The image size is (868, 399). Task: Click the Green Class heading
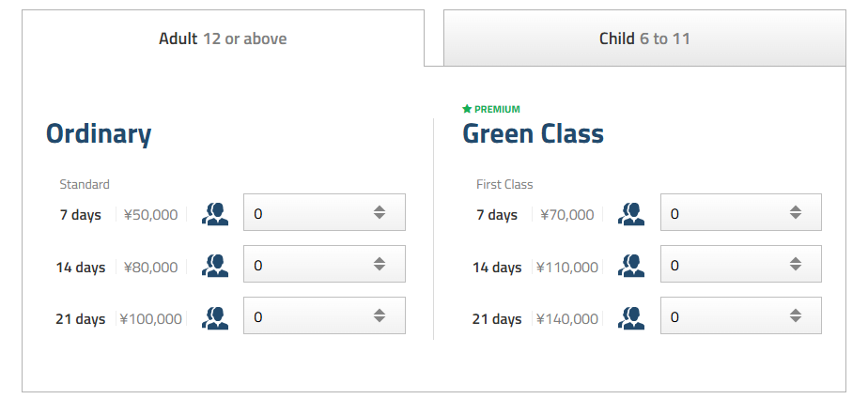(533, 134)
